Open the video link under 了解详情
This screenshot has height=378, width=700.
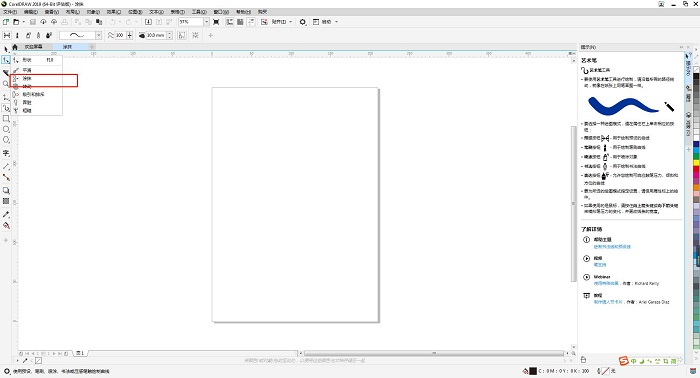(x=600, y=265)
